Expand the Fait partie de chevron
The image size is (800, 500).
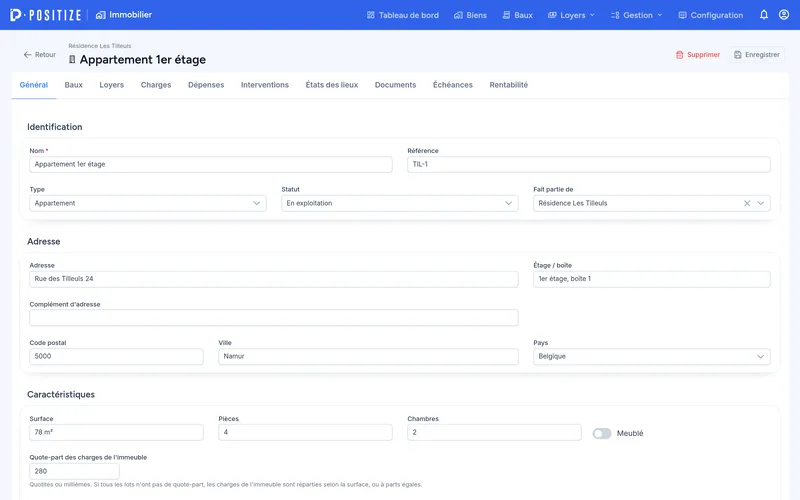tap(761, 203)
